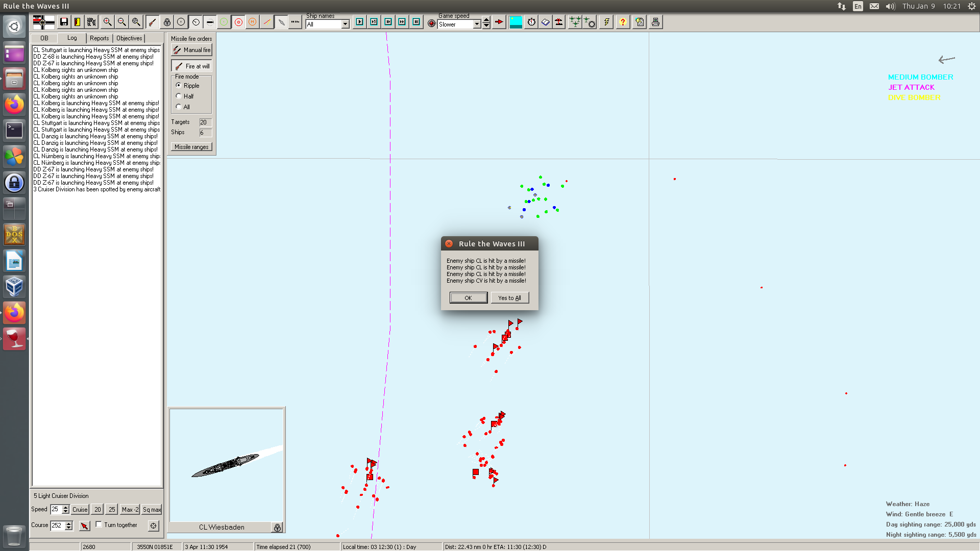This screenshot has height=551, width=980.
Task: Click the Targets count field
Action: tap(205, 122)
